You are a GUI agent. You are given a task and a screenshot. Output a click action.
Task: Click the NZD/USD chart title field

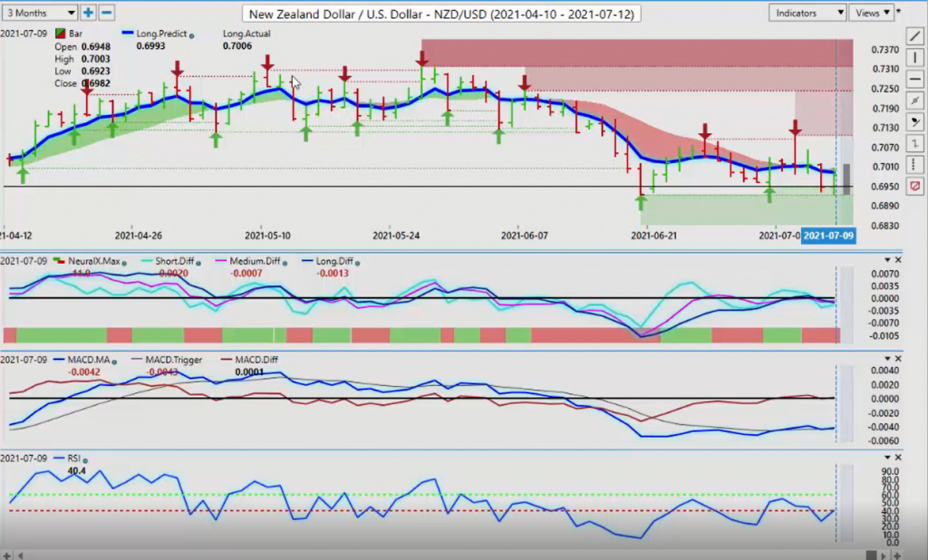pyautogui.click(x=441, y=14)
